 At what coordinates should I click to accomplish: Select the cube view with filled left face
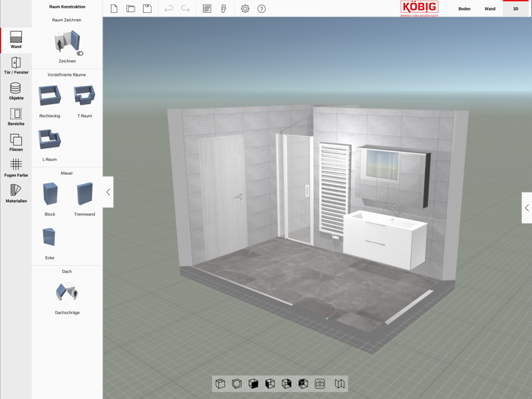click(270, 384)
